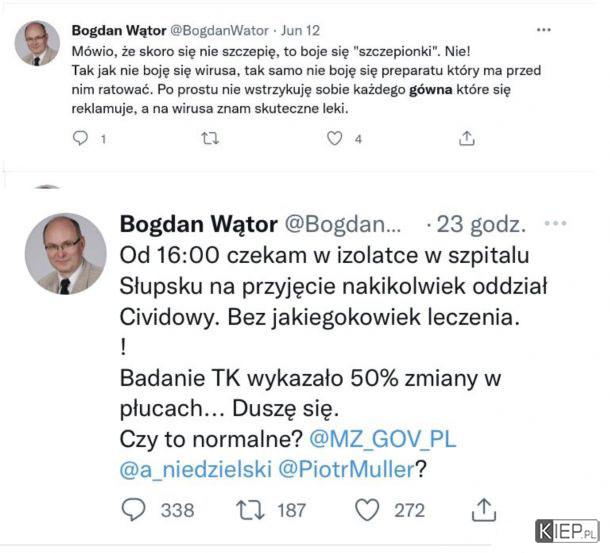Open more options on Jun 12 tweet
The image size is (610, 553).
[x=543, y=30]
